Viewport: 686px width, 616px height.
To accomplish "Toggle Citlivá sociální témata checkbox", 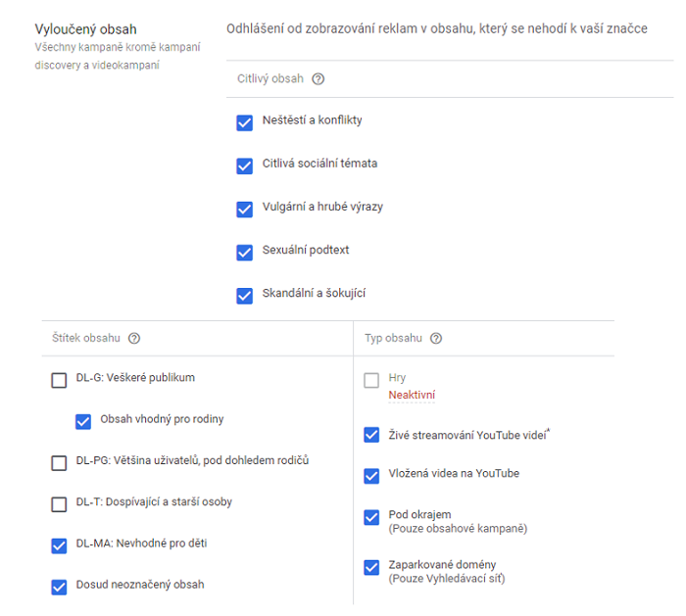I will coord(245,166).
